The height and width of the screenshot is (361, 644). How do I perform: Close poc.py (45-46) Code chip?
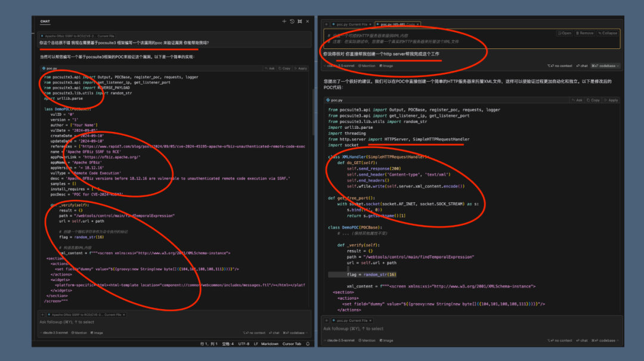(417, 24)
